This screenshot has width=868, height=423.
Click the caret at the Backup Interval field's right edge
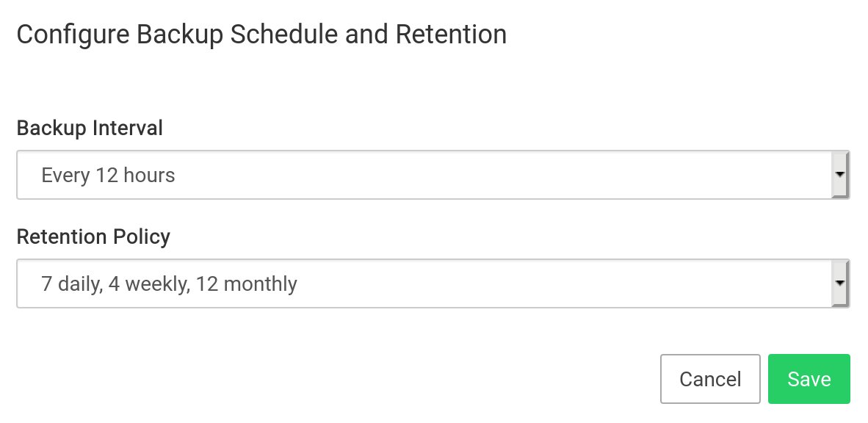840,176
